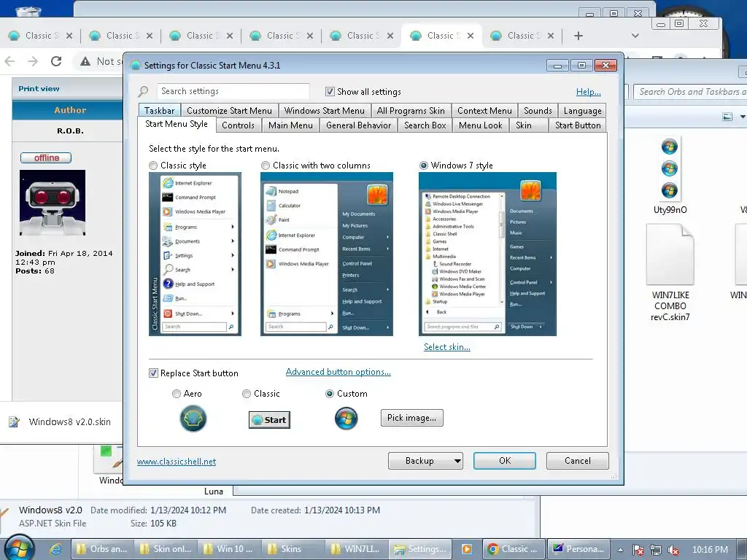Switch to Chrome Classic taskbar button
This screenshot has width=747, height=560.
point(514,549)
